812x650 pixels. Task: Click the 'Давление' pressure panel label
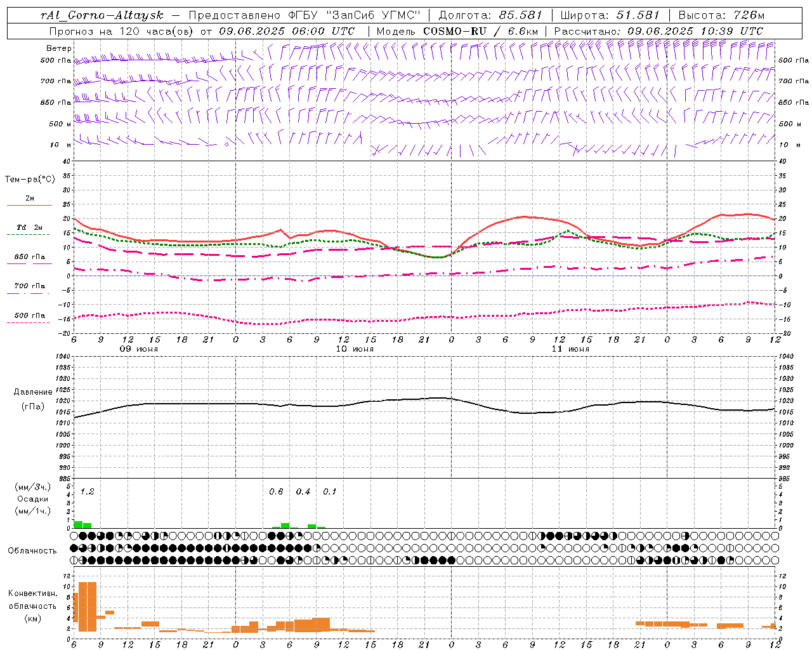(x=33, y=392)
